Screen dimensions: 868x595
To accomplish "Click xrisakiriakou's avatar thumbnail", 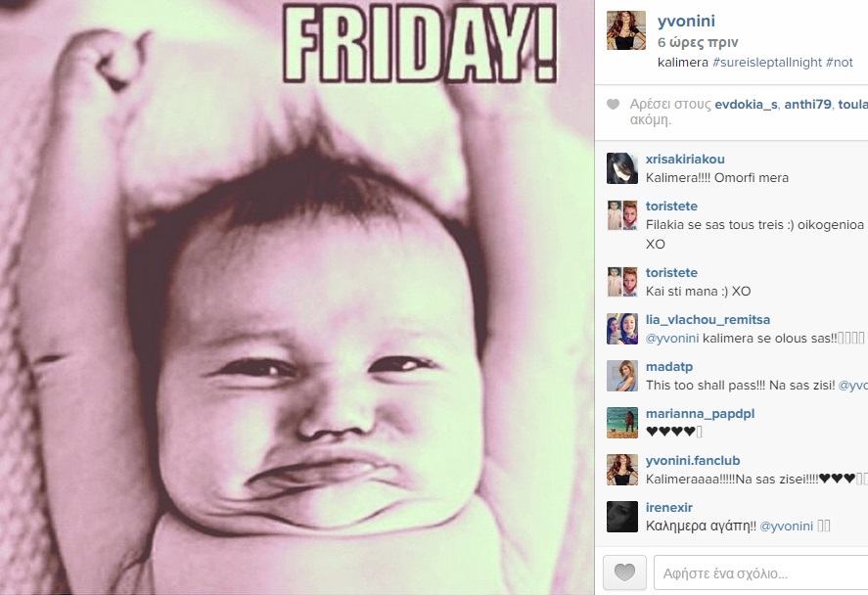I will coord(622,168).
